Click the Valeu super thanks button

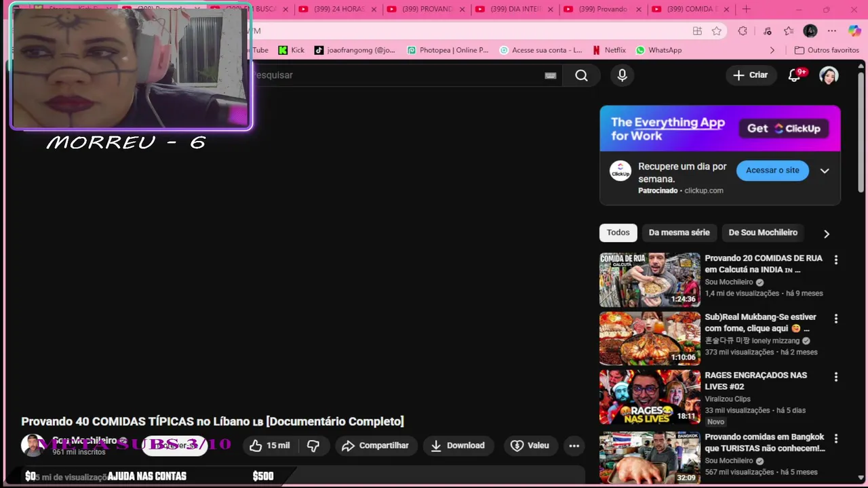(x=530, y=445)
